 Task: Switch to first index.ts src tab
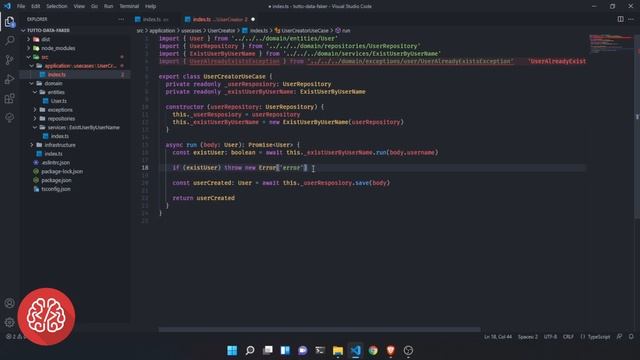click(155, 19)
